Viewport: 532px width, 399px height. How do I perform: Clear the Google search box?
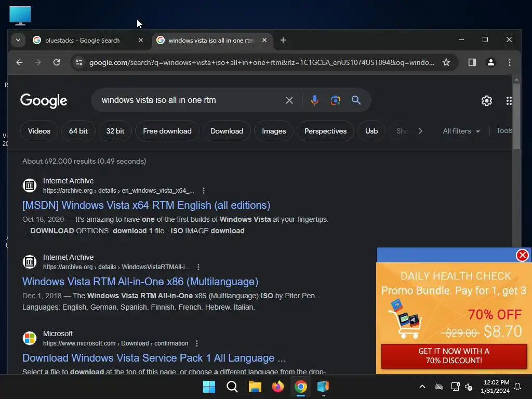pos(289,100)
